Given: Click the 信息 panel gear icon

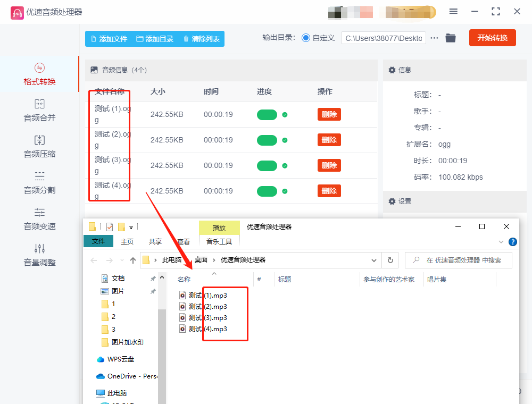Looking at the screenshot, I should pyautogui.click(x=392, y=70).
